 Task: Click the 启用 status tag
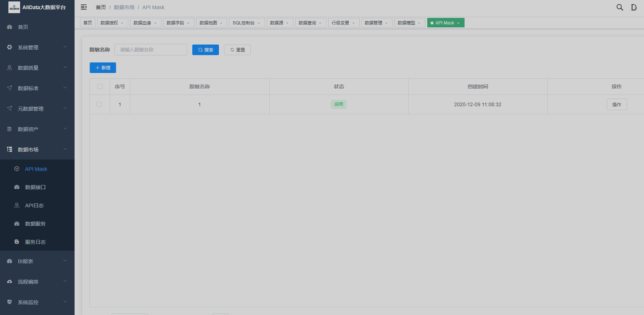[338, 104]
